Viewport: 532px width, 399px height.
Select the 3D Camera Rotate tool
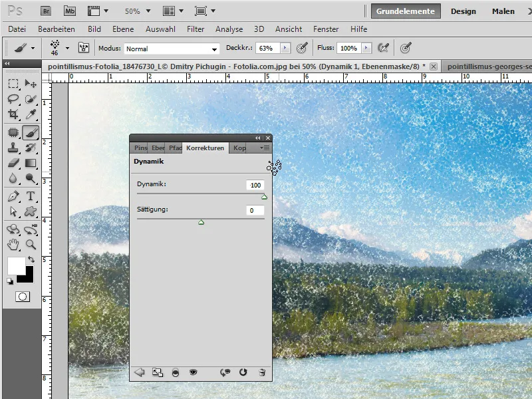tap(31, 229)
